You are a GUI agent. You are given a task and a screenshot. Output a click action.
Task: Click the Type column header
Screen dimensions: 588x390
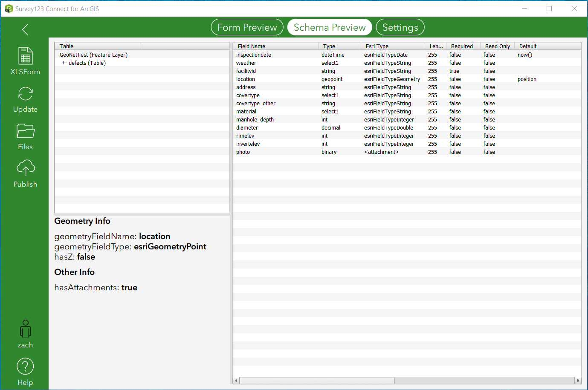[x=339, y=46]
